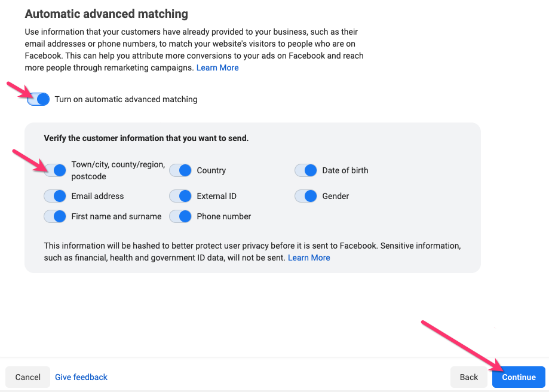Open Learn More link about hashed information
The image size is (549, 392).
coord(309,258)
